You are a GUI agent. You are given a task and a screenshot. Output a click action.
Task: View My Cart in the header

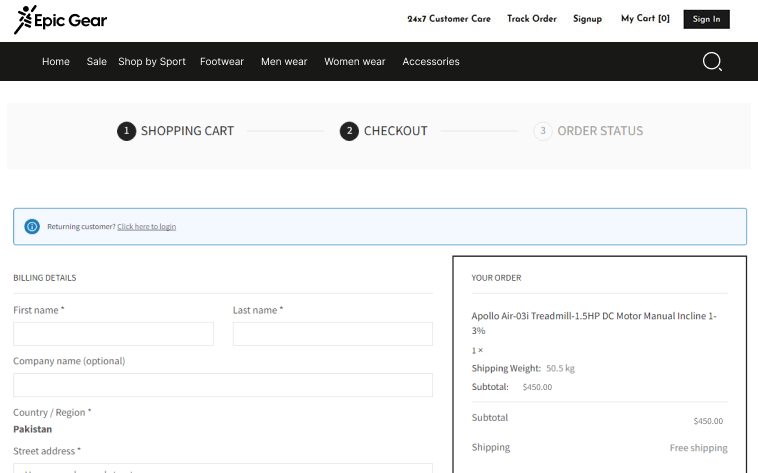click(x=645, y=19)
